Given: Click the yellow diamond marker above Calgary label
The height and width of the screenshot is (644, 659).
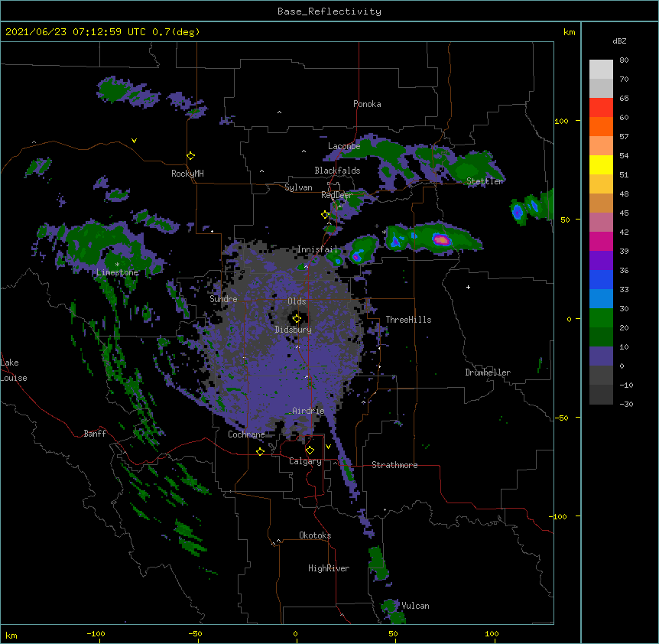Looking at the screenshot, I should click(x=310, y=450).
